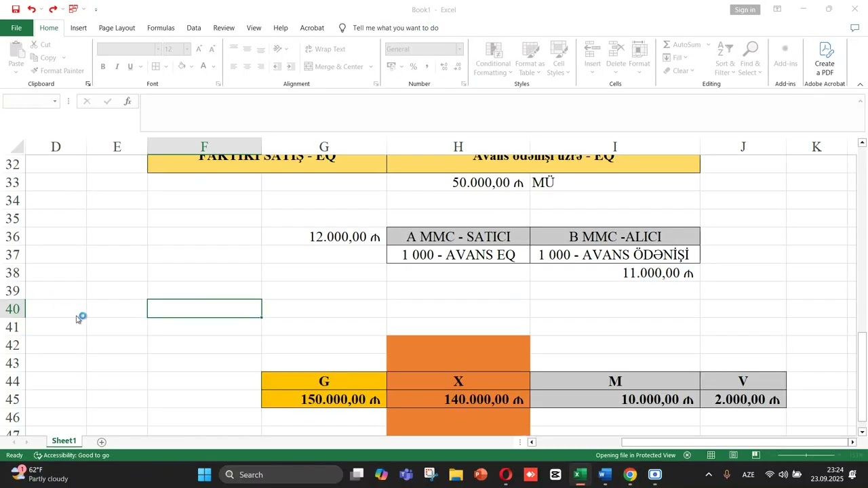Image resolution: width=868 pixels, height=488 pixels.
Task: Toggle italic formatting
Action: tap(117, 66)
